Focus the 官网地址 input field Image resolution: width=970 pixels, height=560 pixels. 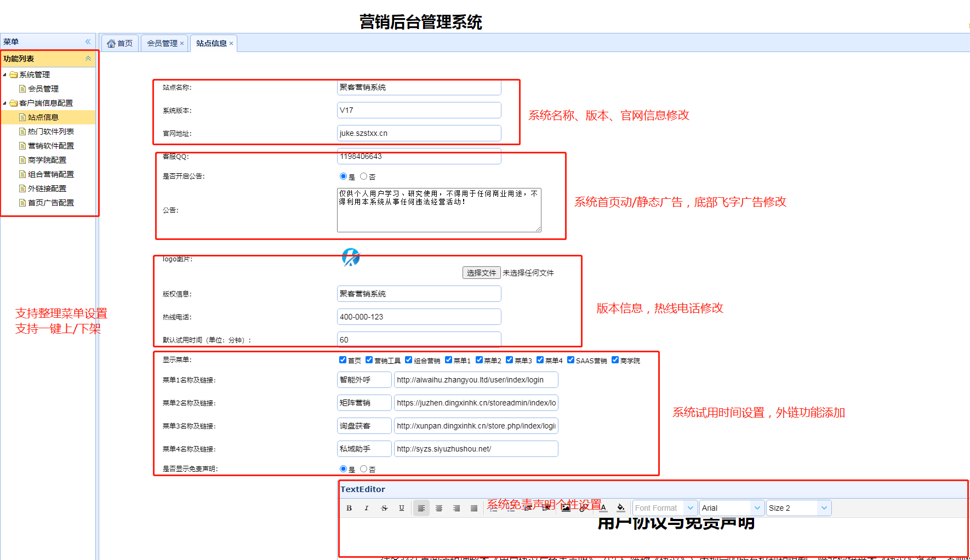(x=419, y=133)
